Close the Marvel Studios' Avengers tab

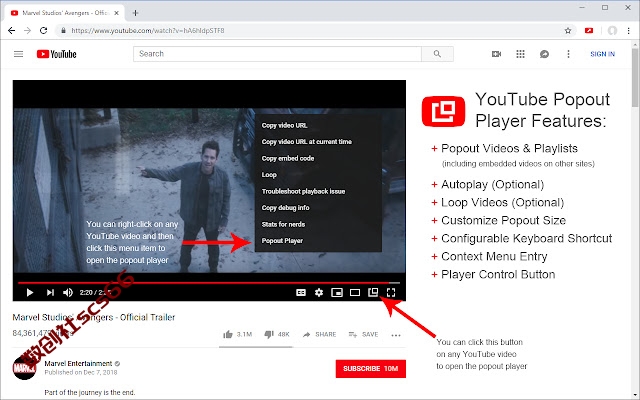pyautogui.click(x=116, y=13)
